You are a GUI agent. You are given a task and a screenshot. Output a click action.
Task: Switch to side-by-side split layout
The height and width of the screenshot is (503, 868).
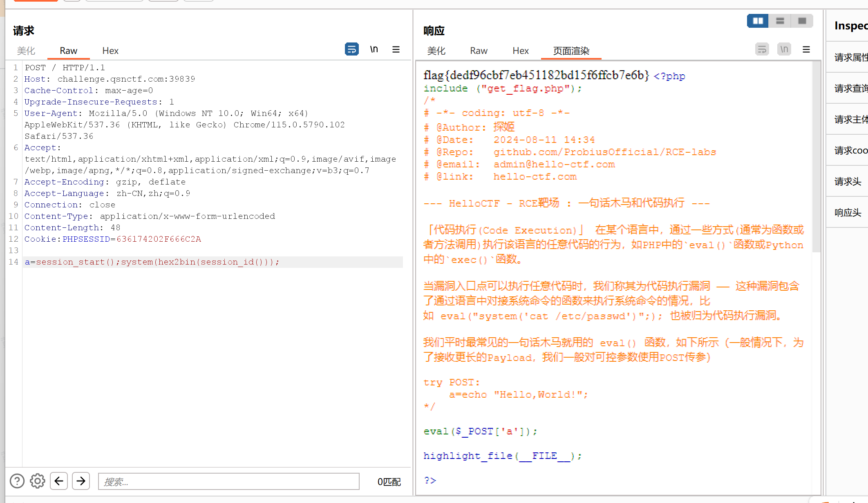pyautogui.click(x=758, y=21)
